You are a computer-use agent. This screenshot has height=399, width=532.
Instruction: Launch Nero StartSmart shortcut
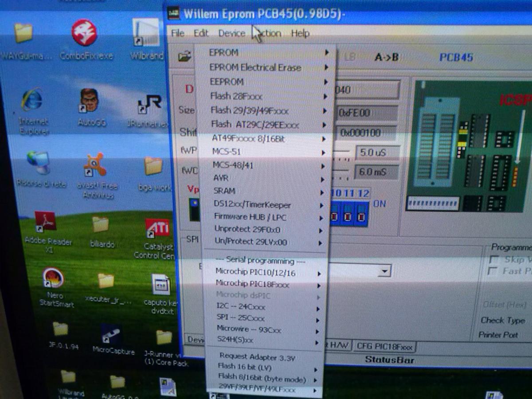(x=55, y=287)
